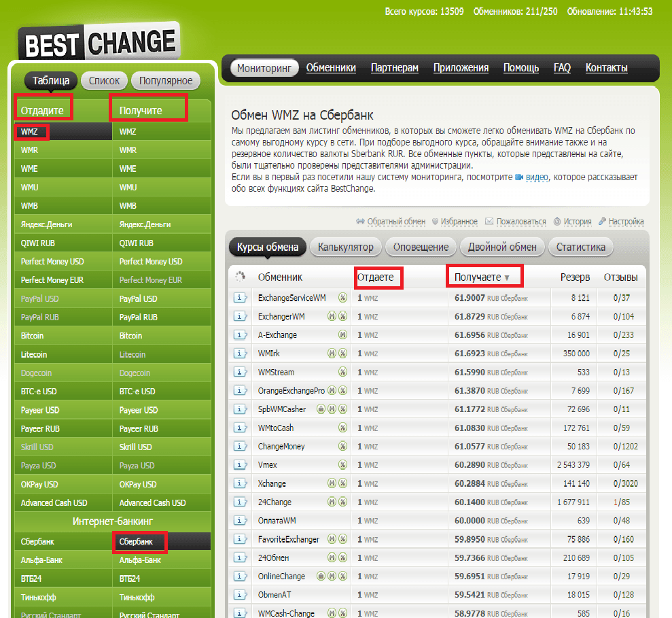Sort table by Обменник column

click(281, 277)
